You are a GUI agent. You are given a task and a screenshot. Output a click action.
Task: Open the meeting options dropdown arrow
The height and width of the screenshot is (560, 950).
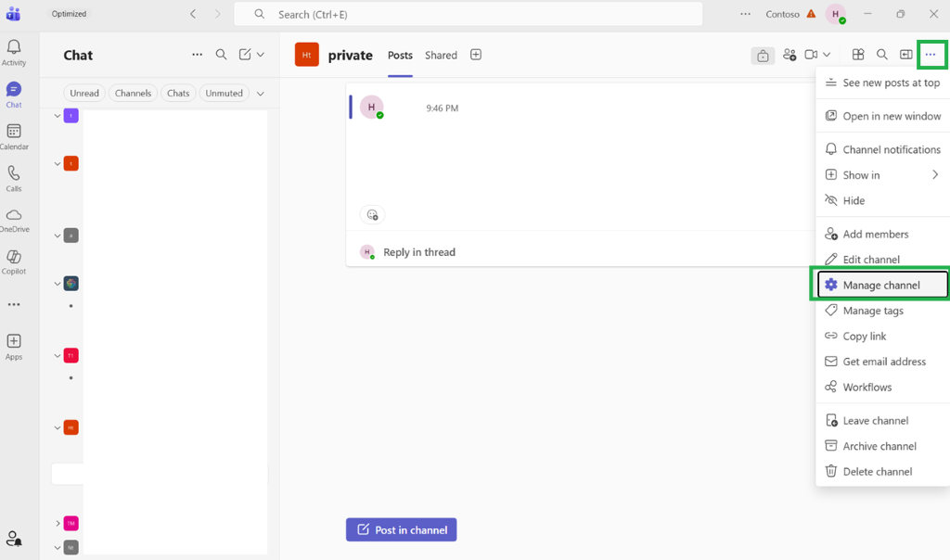[827, 55]
